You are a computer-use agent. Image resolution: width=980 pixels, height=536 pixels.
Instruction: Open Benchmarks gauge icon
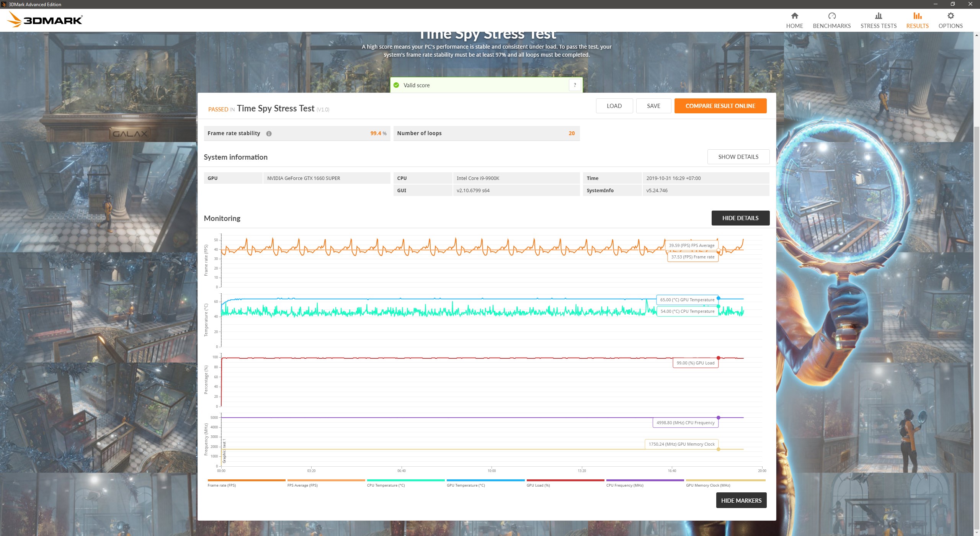click(831, 16)
